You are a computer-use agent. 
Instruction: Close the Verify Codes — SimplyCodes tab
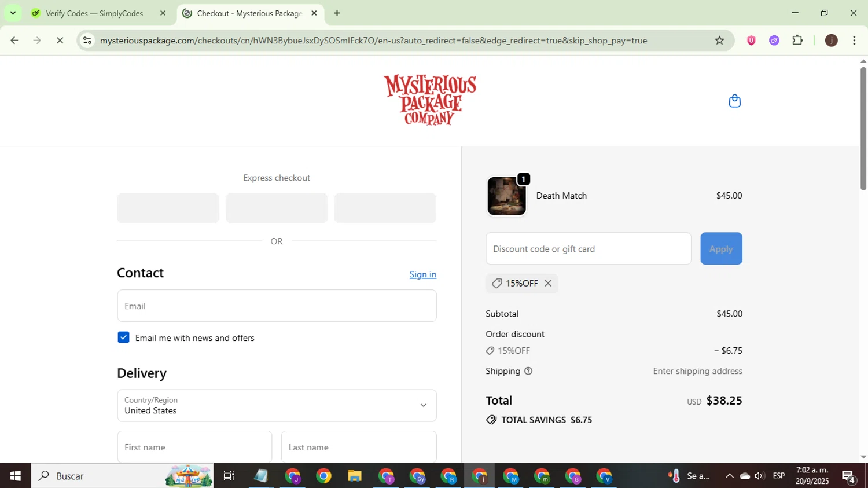pos(163,13)
